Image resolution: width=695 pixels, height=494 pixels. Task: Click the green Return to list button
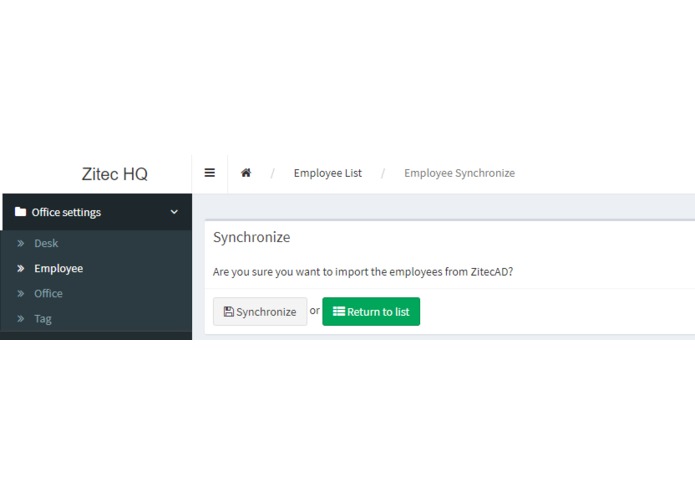coord(371,311)
